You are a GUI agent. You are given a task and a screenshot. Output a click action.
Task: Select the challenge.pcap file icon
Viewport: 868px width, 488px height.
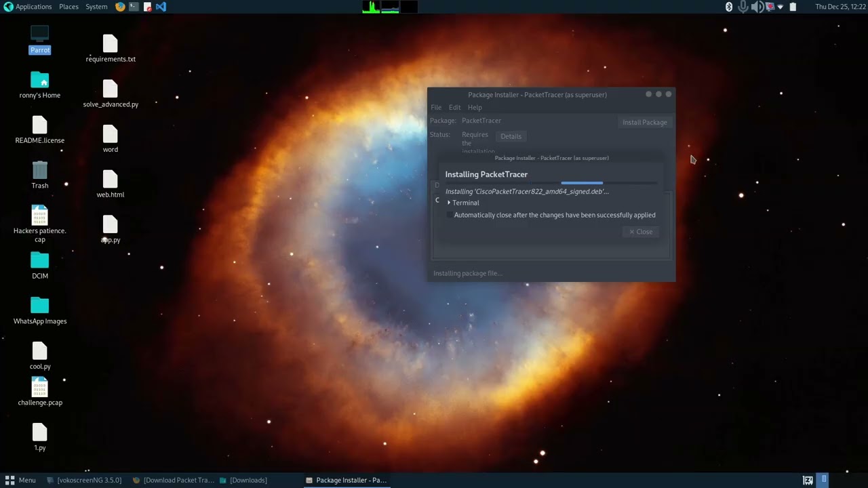click(40, 387)
